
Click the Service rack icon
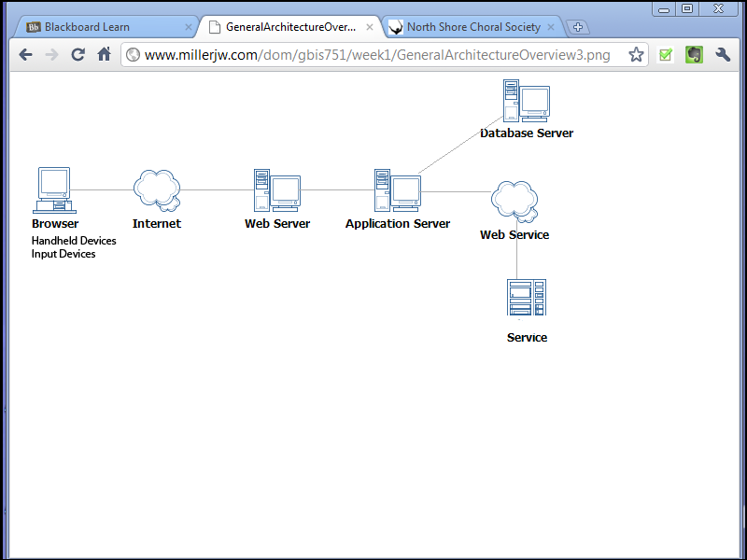(526, 299)
